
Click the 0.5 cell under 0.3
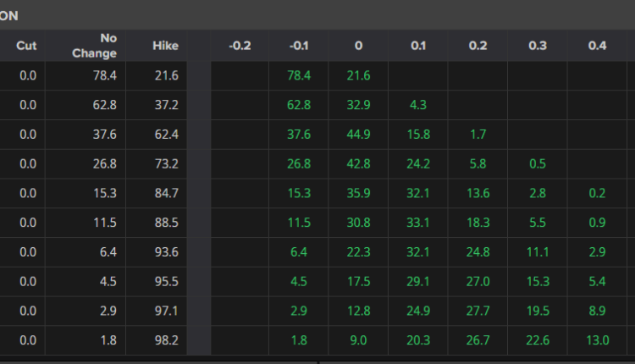[x=538, y=164]
